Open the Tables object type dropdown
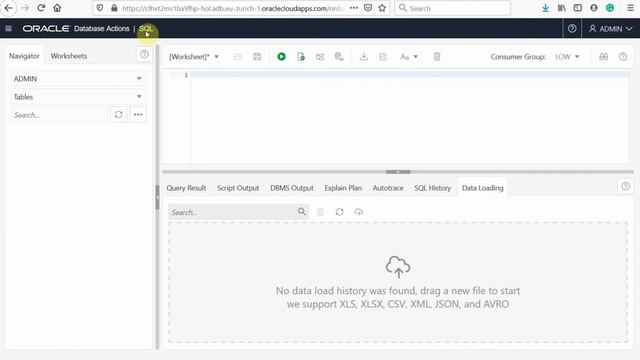The image size is (640, 360). 78,97
